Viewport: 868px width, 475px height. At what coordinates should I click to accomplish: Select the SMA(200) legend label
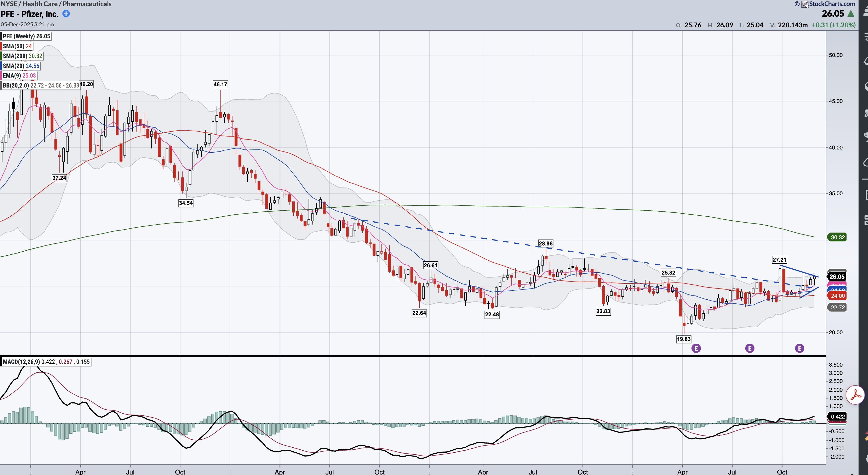(22, 56)
